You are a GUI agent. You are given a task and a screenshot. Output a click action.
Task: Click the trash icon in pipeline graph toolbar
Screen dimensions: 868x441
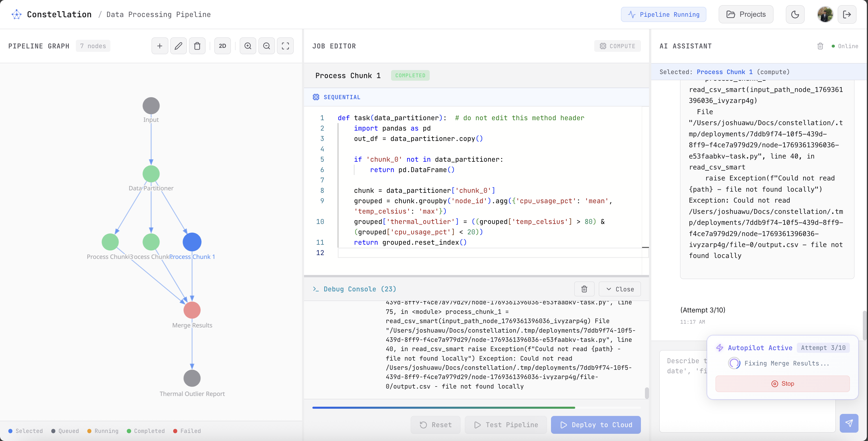(x=197, y=46)
